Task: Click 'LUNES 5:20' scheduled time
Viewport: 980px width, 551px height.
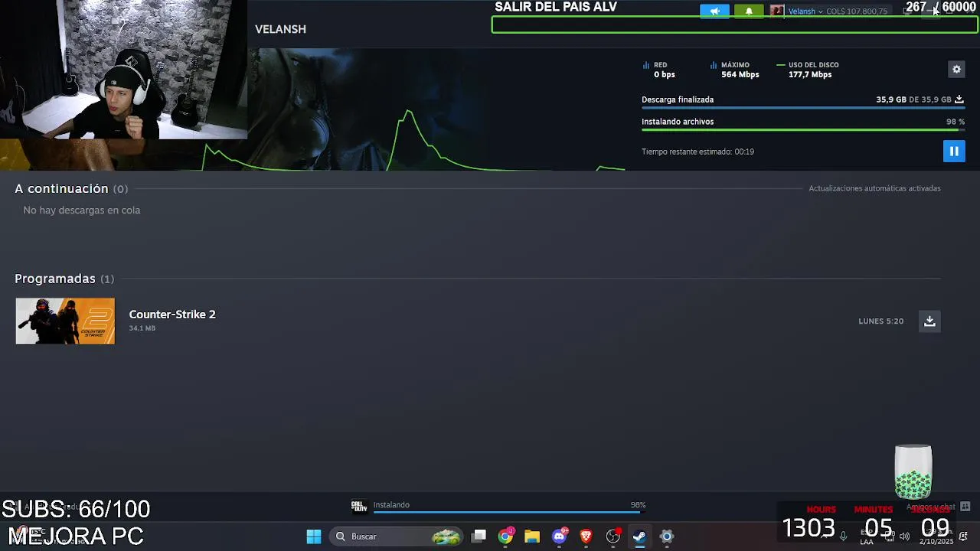Action: tap(881, 321)
